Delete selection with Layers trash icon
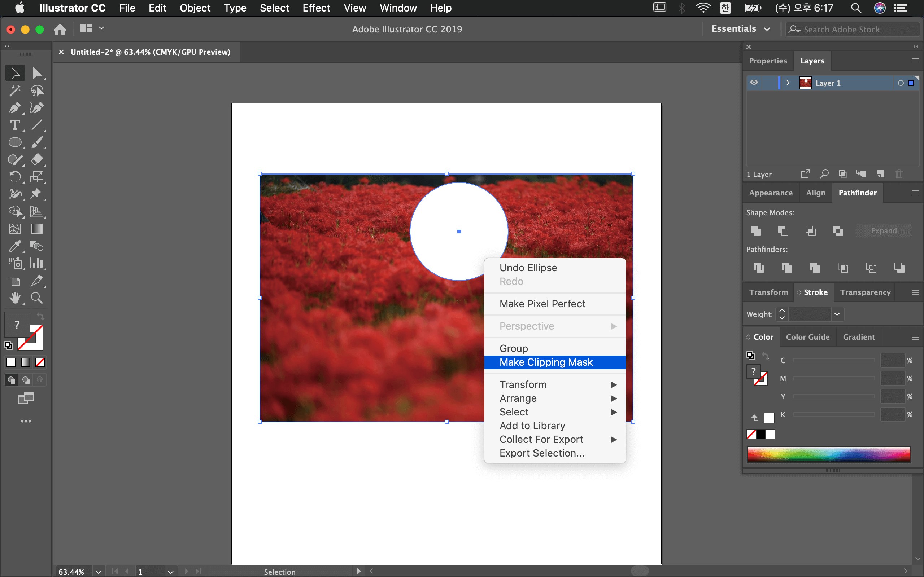924x577 pixels. coord(899,175)
